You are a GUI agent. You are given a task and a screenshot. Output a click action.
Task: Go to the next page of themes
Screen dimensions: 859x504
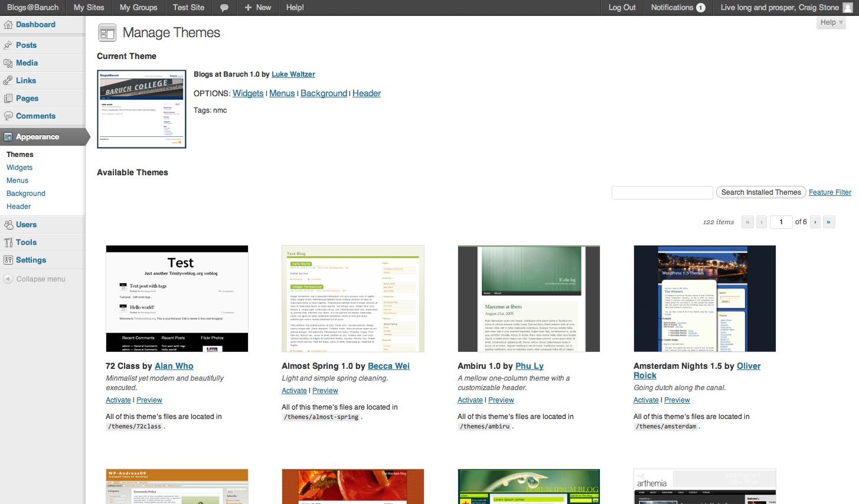tap(815, 222)
